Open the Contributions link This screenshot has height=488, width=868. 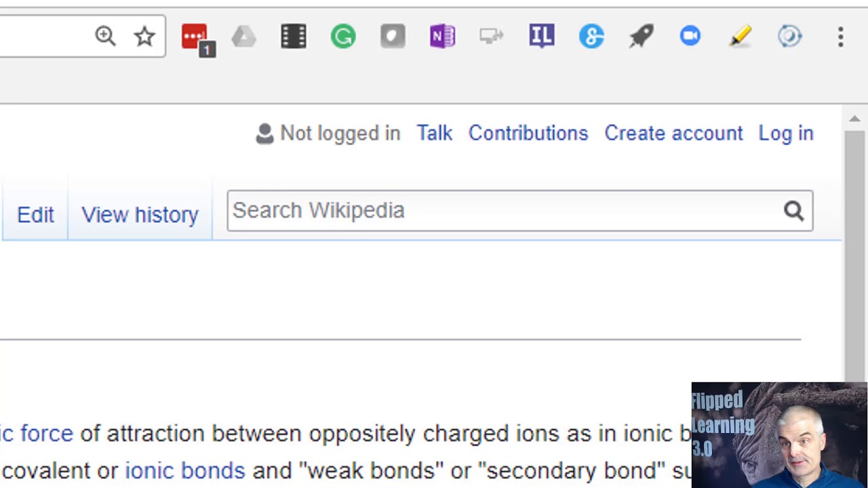(528, 134)
